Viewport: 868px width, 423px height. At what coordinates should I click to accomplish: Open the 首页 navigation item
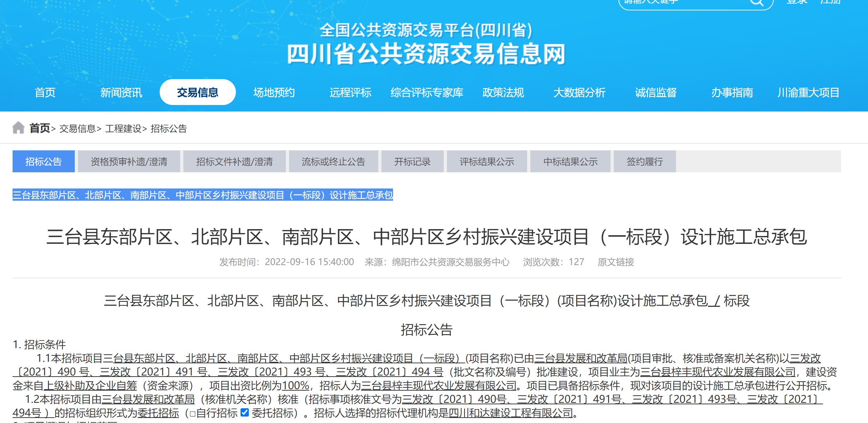pyautogui.click(x=45, y=92)
